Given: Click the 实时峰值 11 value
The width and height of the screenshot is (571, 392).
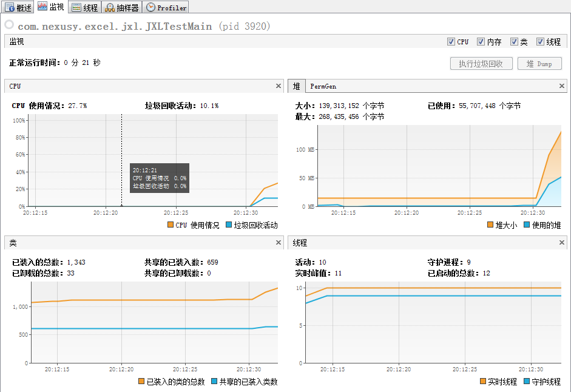Looking at the screenshot, I should click(x=338, y=273).
